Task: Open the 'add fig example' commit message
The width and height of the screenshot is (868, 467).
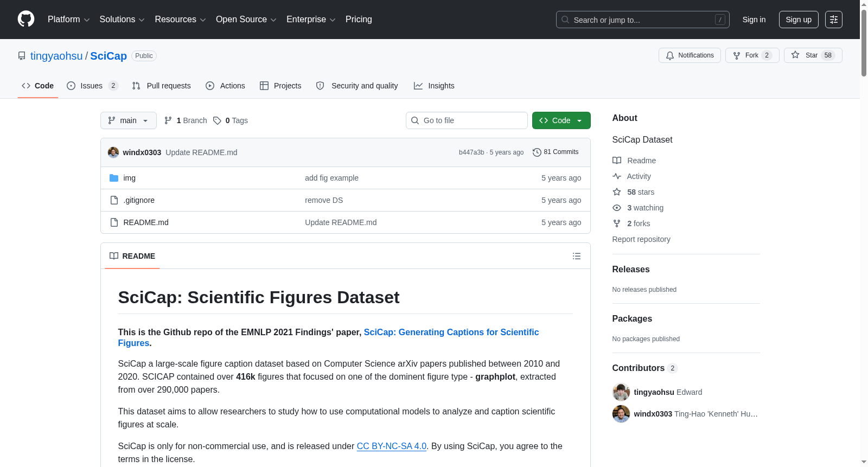Action: click(x=331, y=178)
